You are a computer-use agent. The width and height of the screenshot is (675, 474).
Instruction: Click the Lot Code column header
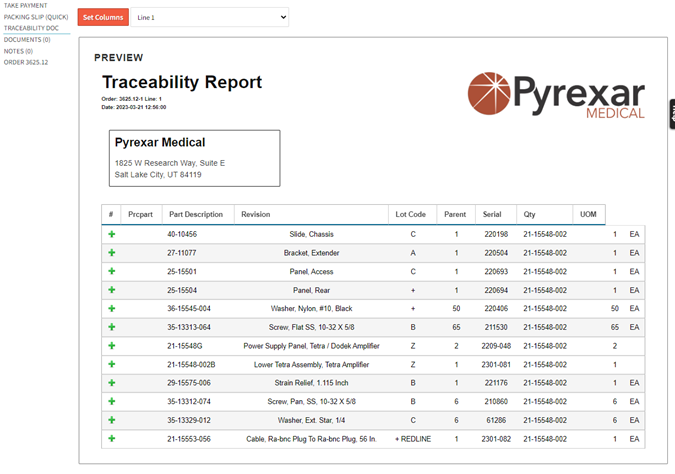[x=411, y=214]
